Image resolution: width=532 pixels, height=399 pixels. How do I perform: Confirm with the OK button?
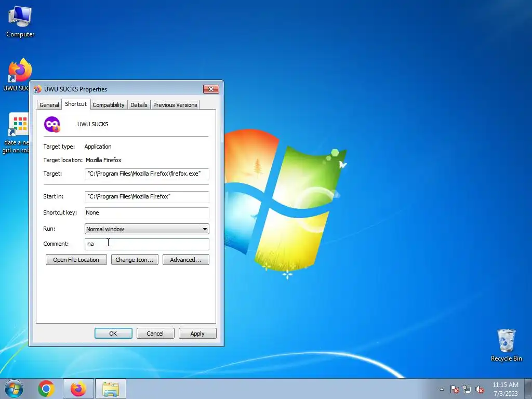coord(113,333)
